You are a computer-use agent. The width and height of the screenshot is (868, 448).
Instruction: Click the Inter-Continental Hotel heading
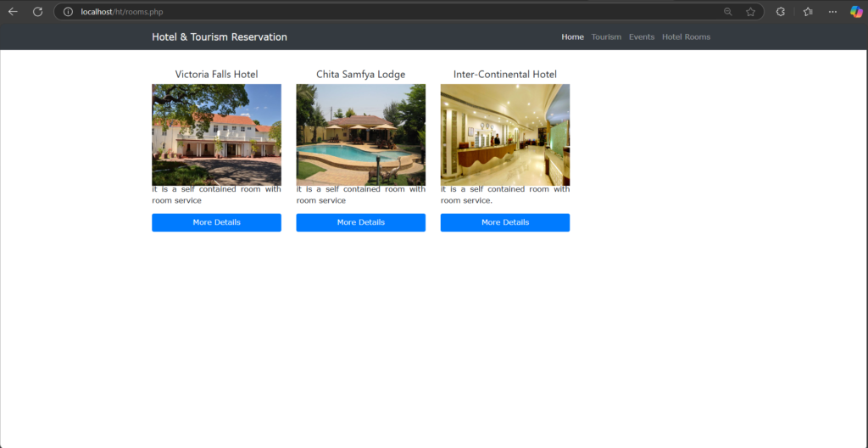tap(505, 75)
